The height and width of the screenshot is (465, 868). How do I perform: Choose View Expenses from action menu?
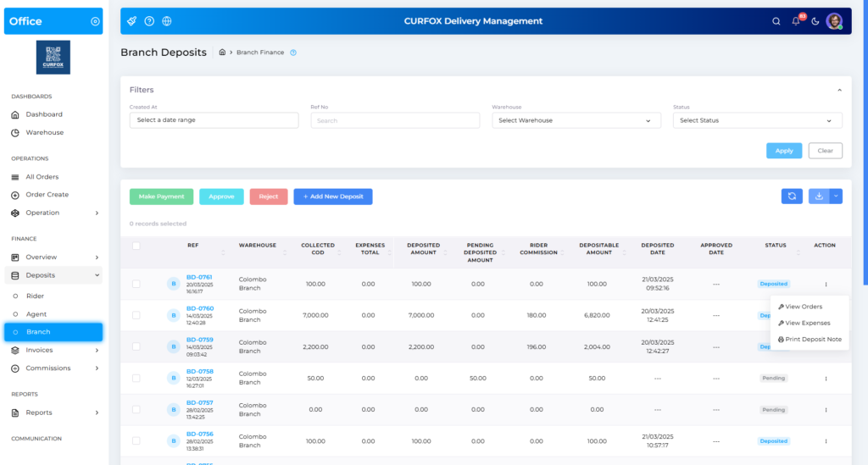point(804,323)
